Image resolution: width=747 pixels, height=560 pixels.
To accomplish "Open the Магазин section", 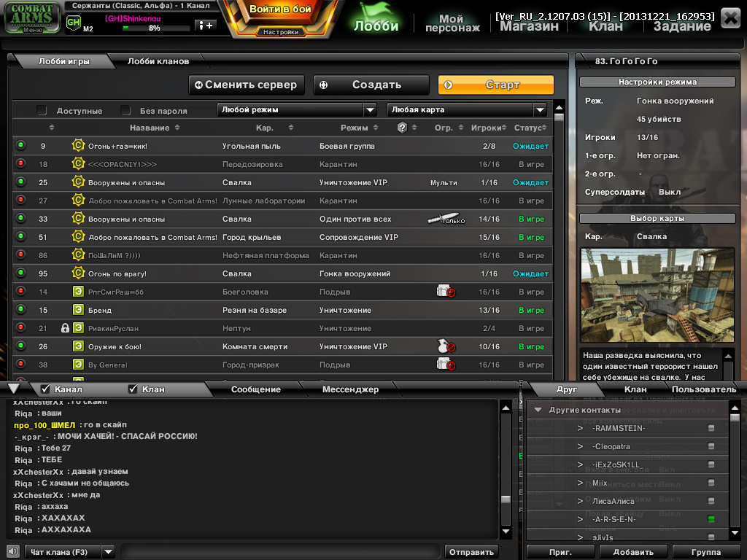I will 529,26.
